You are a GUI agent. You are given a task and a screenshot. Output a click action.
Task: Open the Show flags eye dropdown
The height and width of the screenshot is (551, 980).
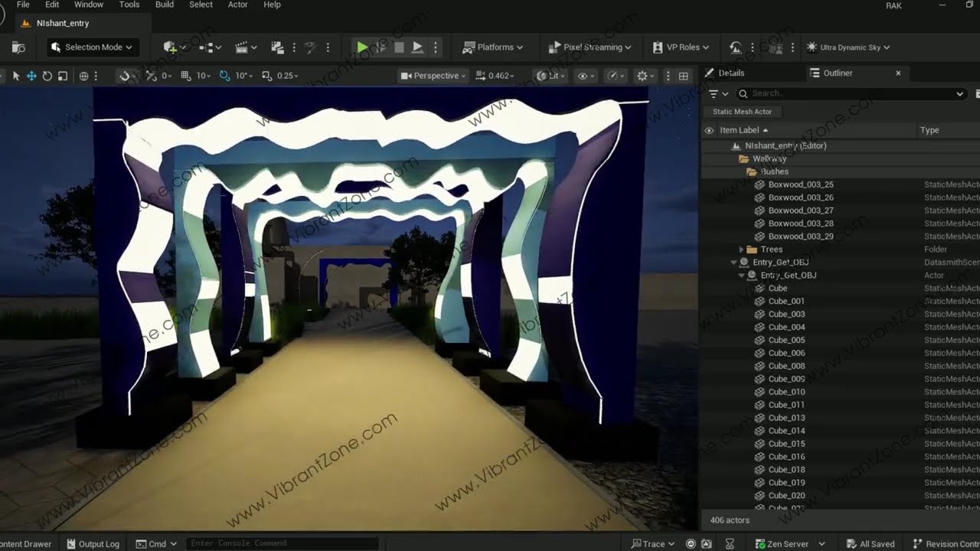tap(586, 76)
